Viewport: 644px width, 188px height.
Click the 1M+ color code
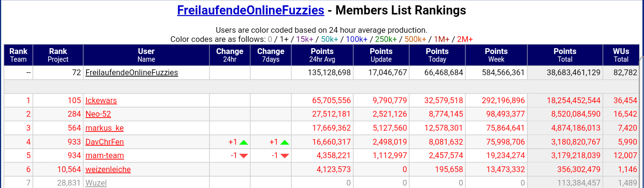pos(441,39)
